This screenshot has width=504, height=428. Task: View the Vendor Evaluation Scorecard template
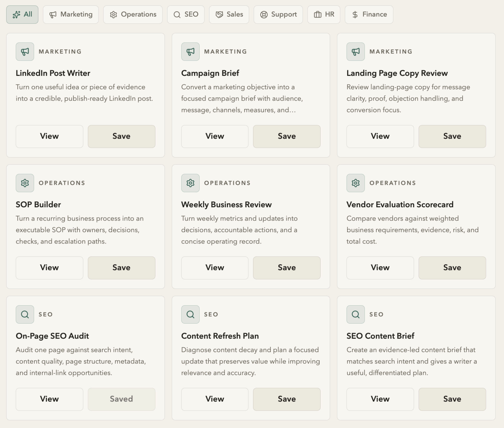point(380,268)
